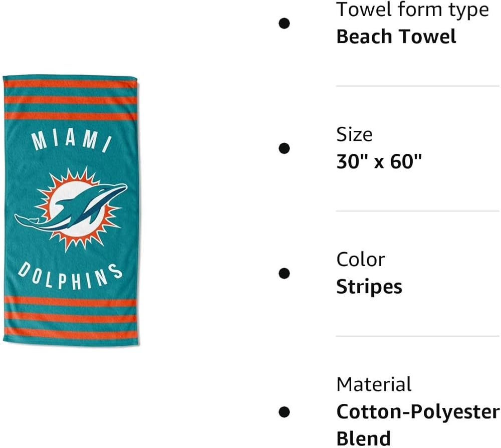
Task: Click the Towel form type label
Action: (x=412, y=10)
